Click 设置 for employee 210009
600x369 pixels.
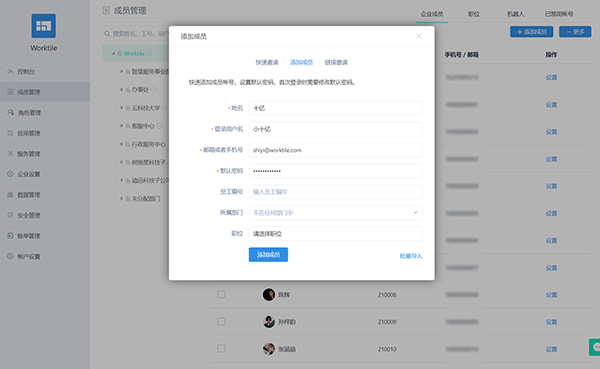pyautogui.click(x=551, y=322)
